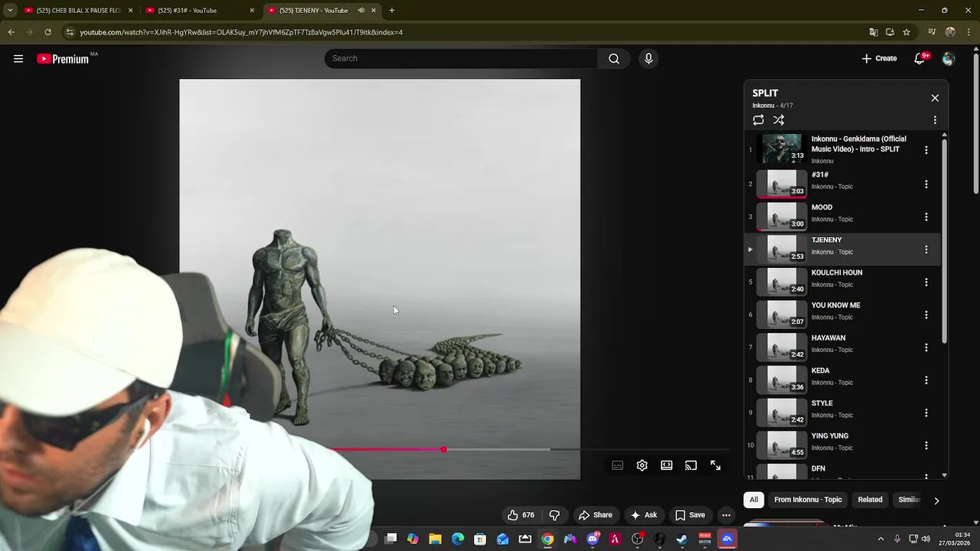The width and height of the screenshot is (980, 551).
Task: Like the video with 676 likes
Action: (x=521, y=515)
